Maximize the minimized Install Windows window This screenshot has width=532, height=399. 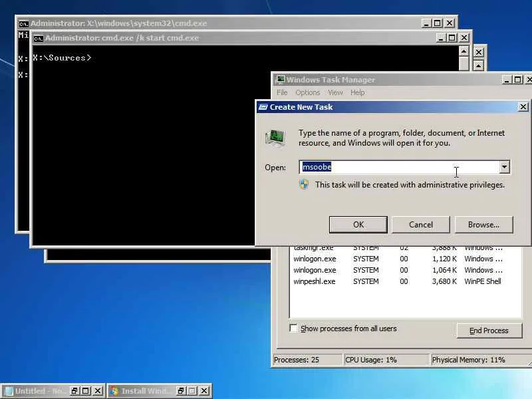point(192,391)
